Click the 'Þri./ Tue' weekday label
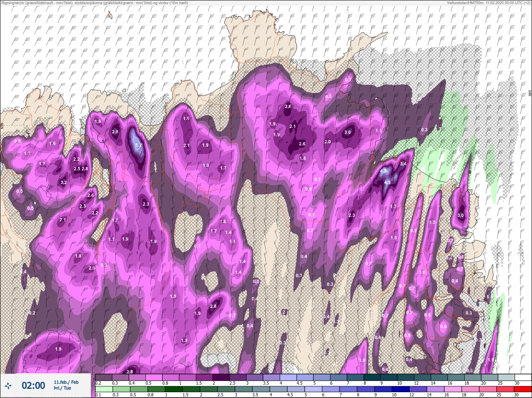The width and height of the screenshot is (532, 398). tap(62, 388)
